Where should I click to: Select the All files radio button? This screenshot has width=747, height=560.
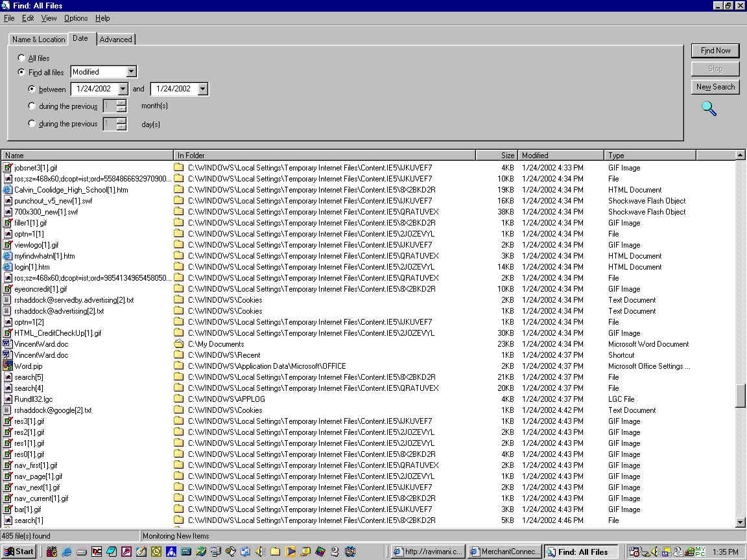coord(21,58)
